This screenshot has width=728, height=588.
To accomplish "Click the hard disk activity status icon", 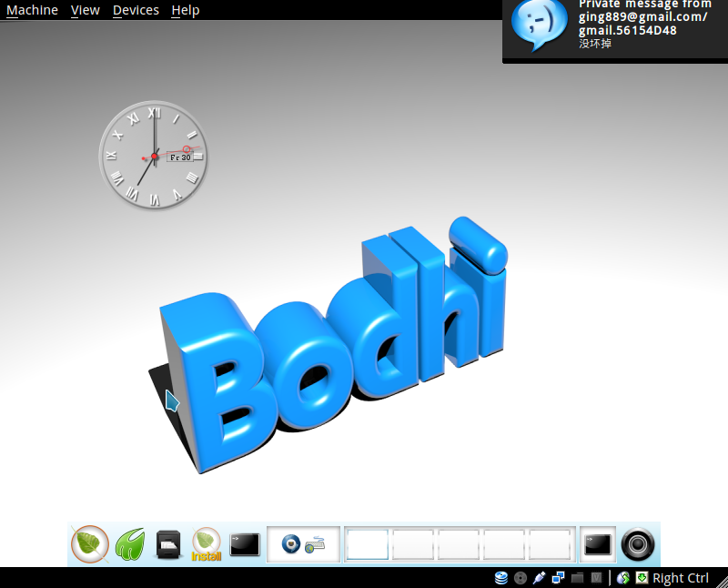I will [x=501, y=578].
